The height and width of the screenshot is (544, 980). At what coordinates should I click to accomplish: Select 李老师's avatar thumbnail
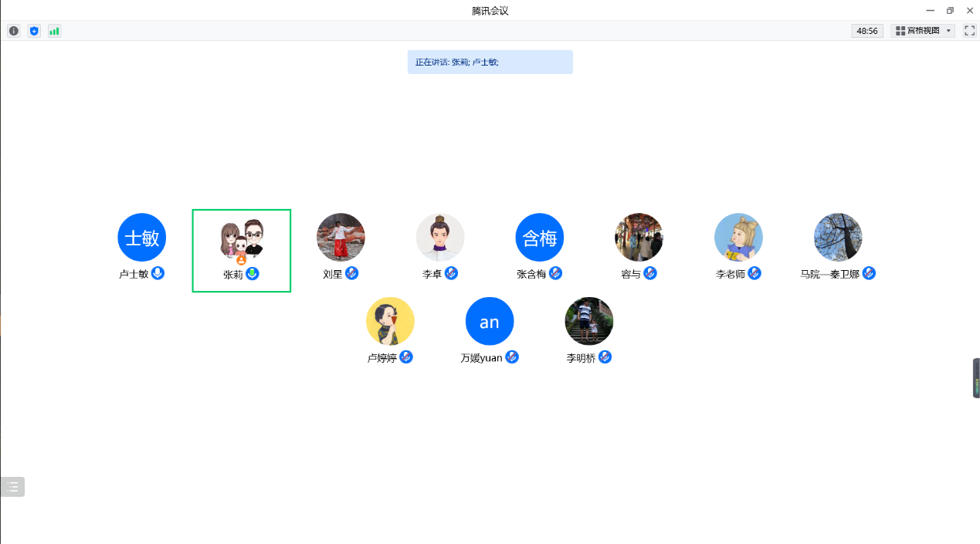pos(738,237)
